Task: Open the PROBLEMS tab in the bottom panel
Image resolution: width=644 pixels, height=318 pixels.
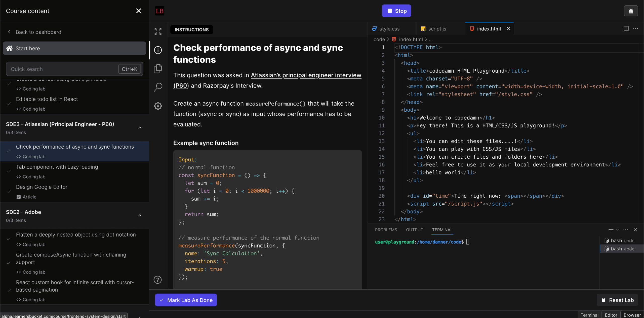Action: (386, 230)
